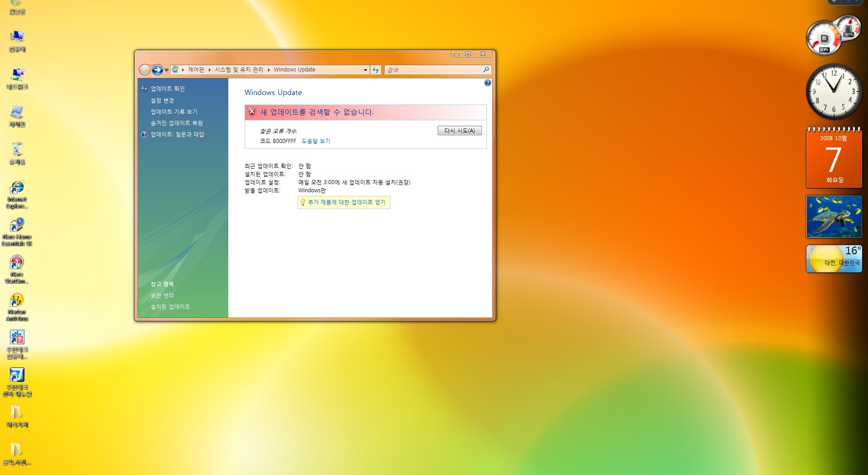
Task: Open Norton AntiVirus desktop shortcut
Action: pos(17,307)
